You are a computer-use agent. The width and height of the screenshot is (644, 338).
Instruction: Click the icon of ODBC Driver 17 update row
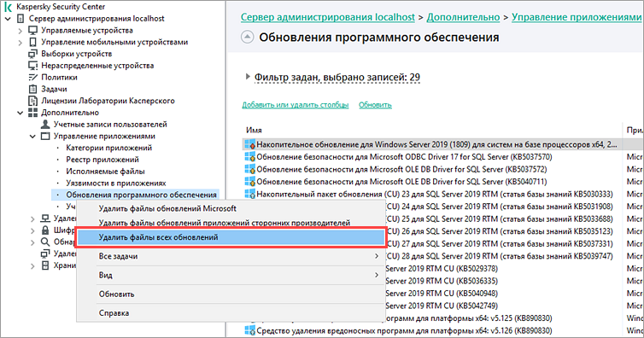pos(249,157)
